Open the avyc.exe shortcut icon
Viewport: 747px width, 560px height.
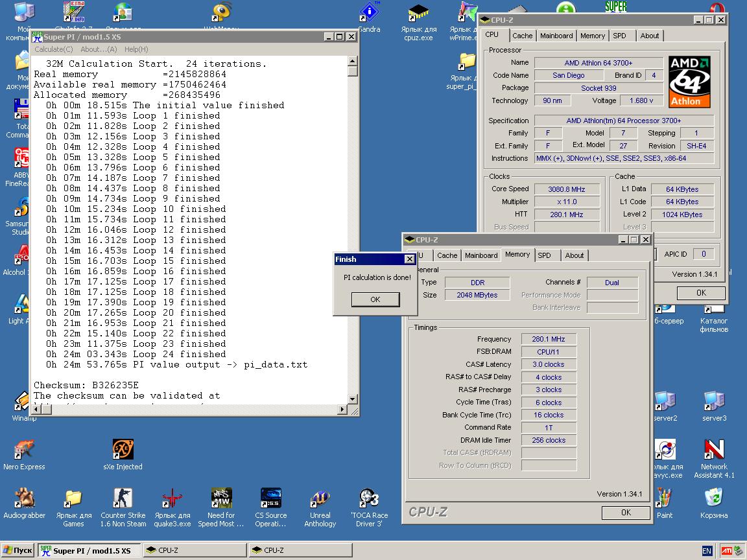tap(667, 458)
